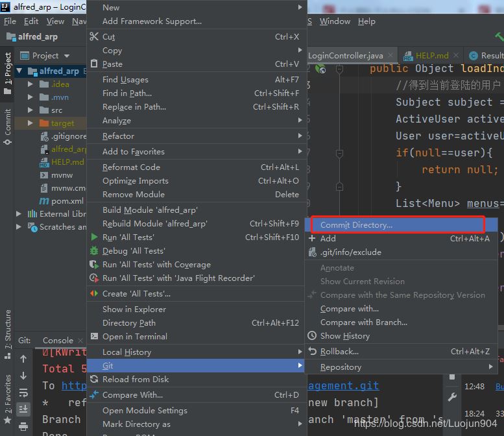Open the Console tab in Git panel
This screenshot has width=504, height=436.
[x=58, y=340]
